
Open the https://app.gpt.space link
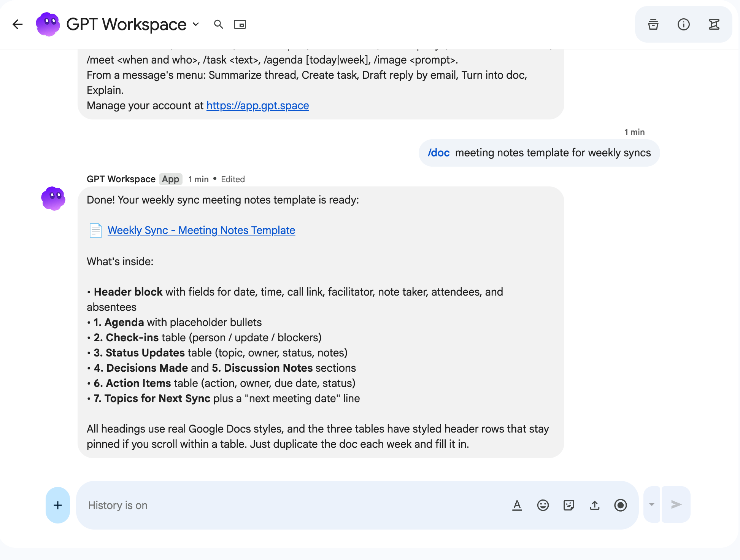[x=257, y=105]
